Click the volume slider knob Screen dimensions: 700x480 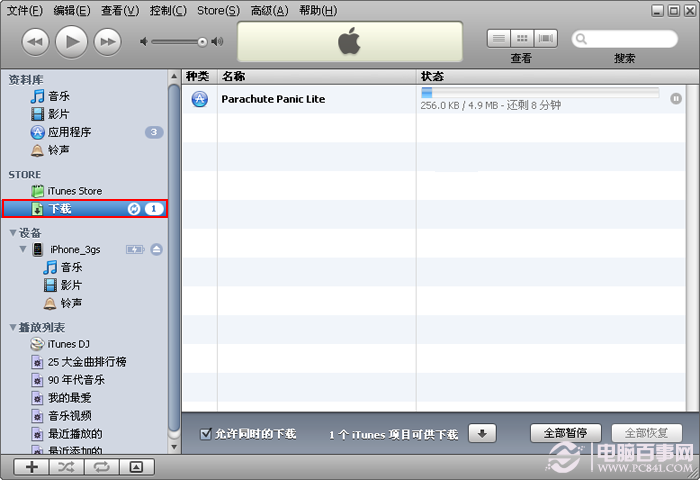click(202, 41)
